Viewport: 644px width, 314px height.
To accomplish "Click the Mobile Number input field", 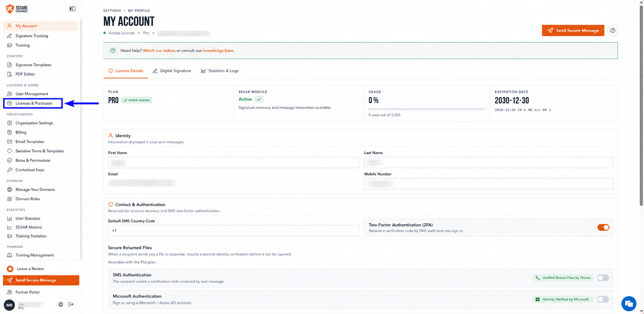I will point(488,184).
